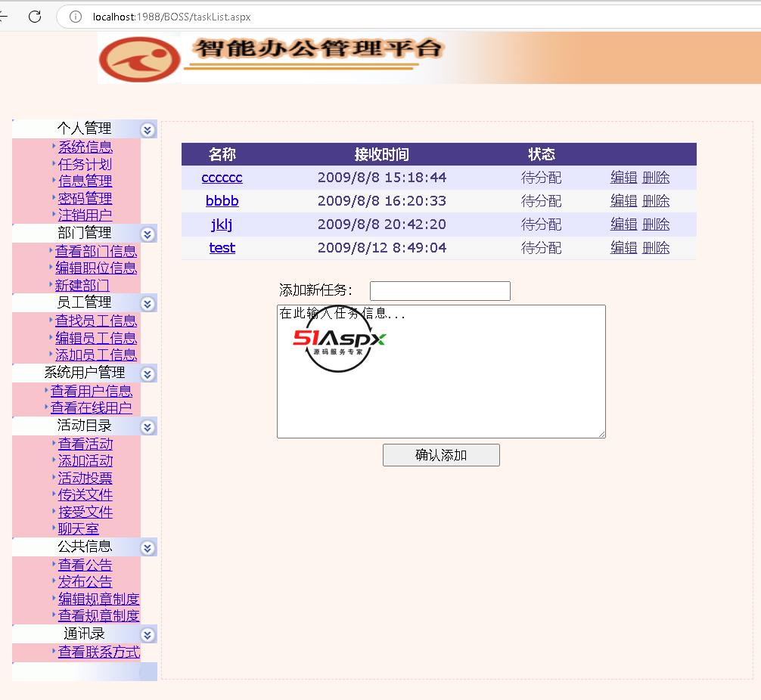Collapse the 员工管理 section chevron
The height and width of the screenshot is (700, 761).
[148, 304]
